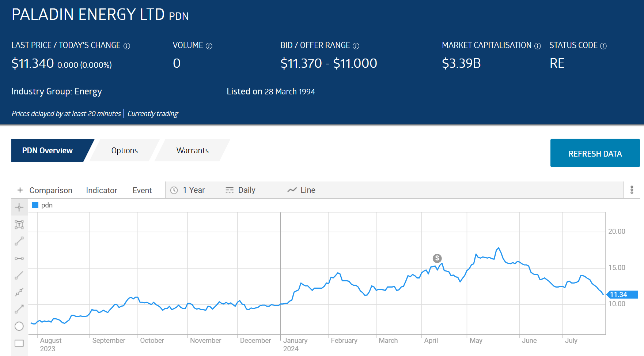644x356 pixels.
Task: Click the S event marker in April
Action: pos(437,258)
